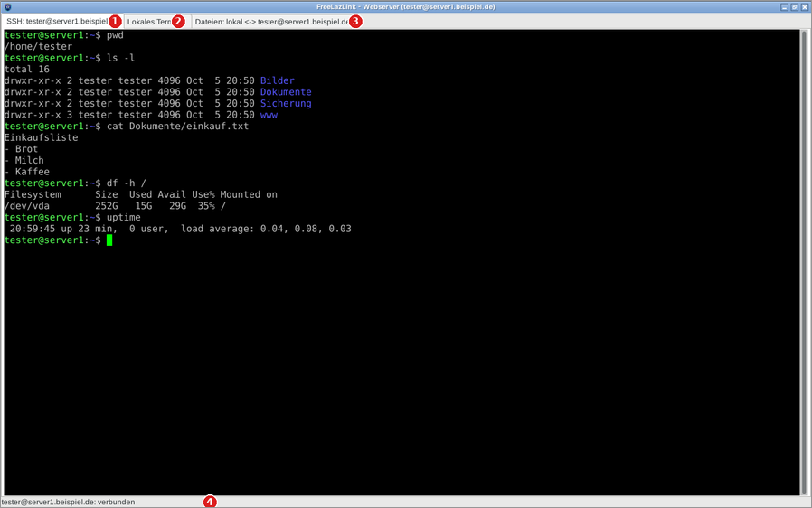Click the terminal vertical scrollbar
The height and width of the screenshot is (508, 812).
804,262
